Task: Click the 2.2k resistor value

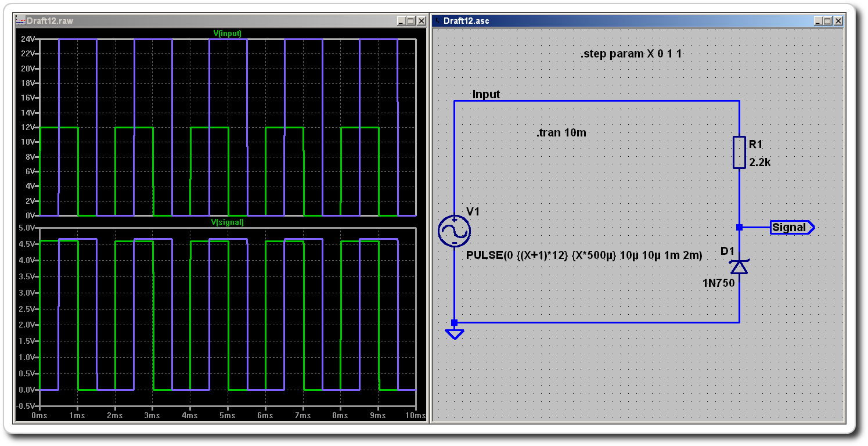Action: pyautogui.click(x=760, y=163)
